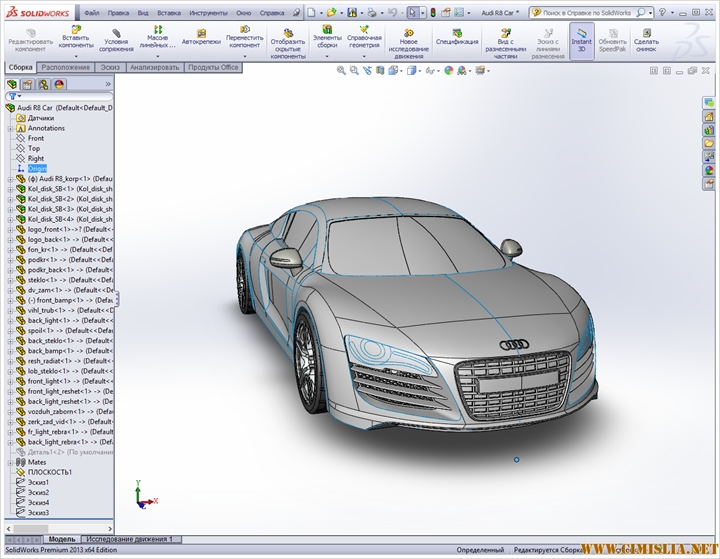Open the DisplayManager color sphere tab
Viewport: 720px width, 559px height.
[x=59, y=84]
